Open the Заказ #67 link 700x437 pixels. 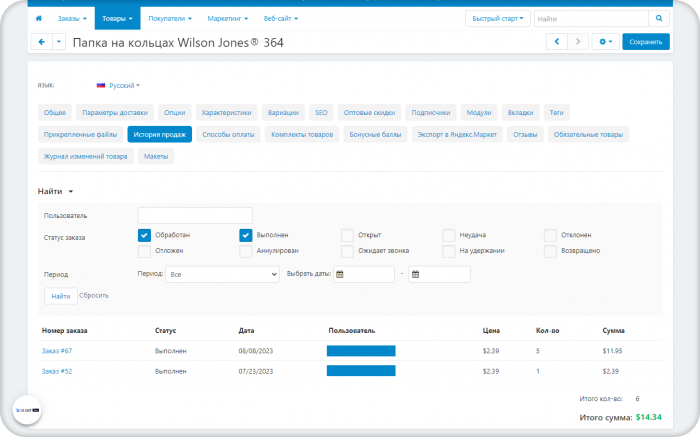pyautogui.click(x=57, y=351)
